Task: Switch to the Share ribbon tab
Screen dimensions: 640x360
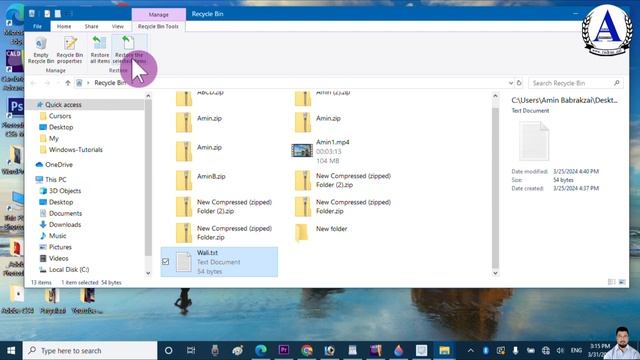Action: coord(91,26)
